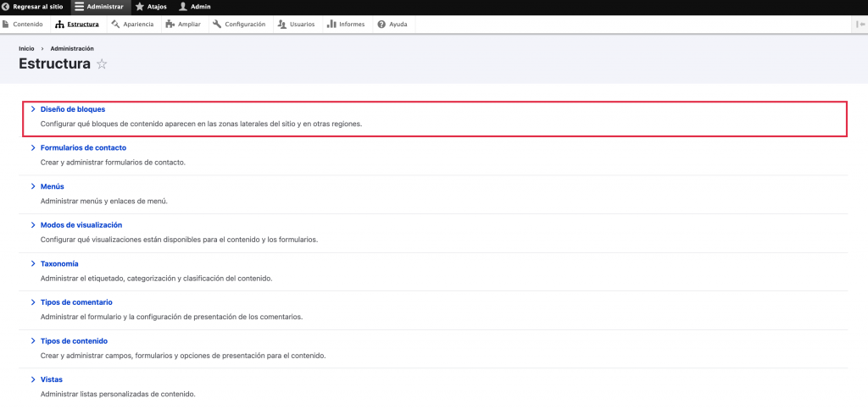The image size is (868, 409).
Task: Click the Admin user silhouette icon
Action: 182,7
